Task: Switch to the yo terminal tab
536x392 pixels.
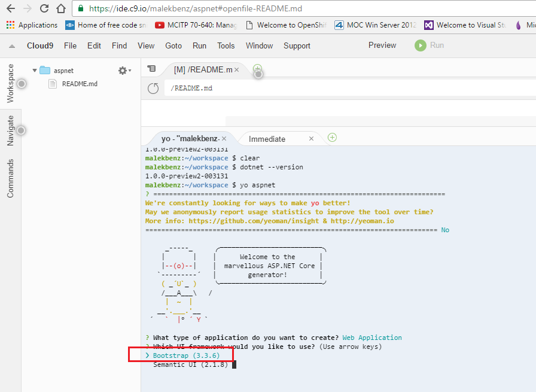Action: click(x=190, y=139)
